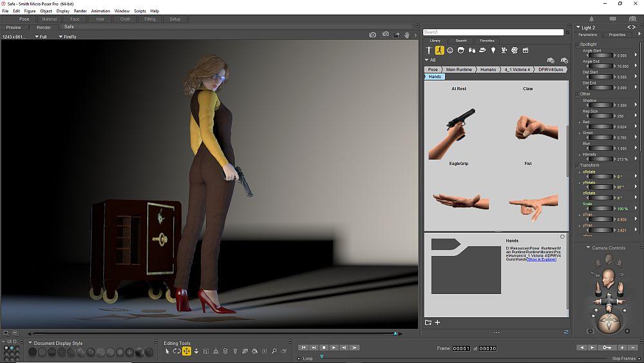Image resolution: width=644 pixels, height=363 pixels.
Task: Click the render camera icon above preview
Action: click(x=372, y=35)
